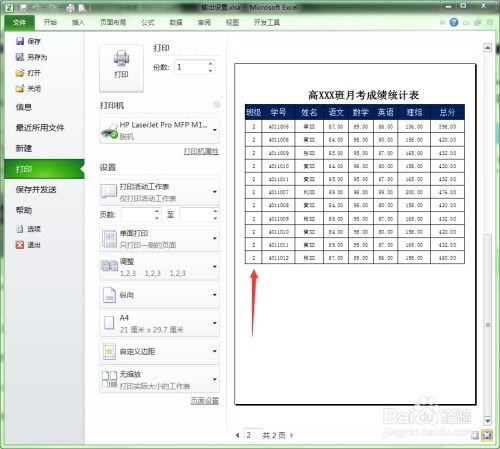Click the Save As icon in sidebar

point(20,57)
